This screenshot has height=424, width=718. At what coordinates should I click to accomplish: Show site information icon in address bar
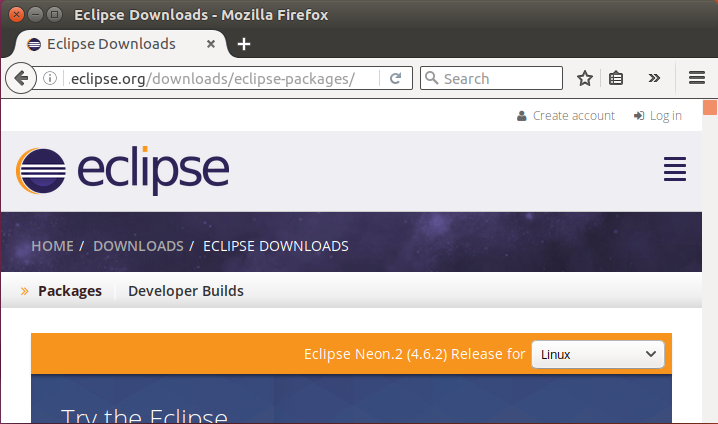click(x=50, y=78)
